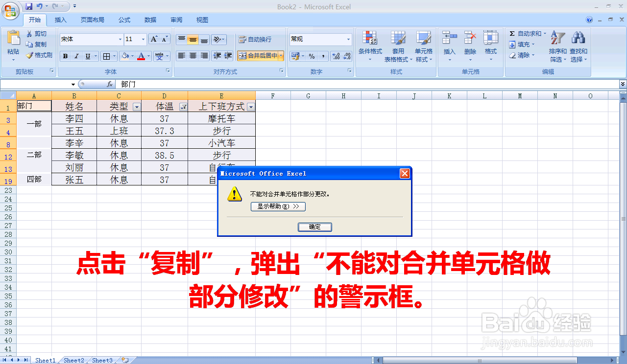Click the increase decimal icon
The image size is (627, 364).
[336, 56]
